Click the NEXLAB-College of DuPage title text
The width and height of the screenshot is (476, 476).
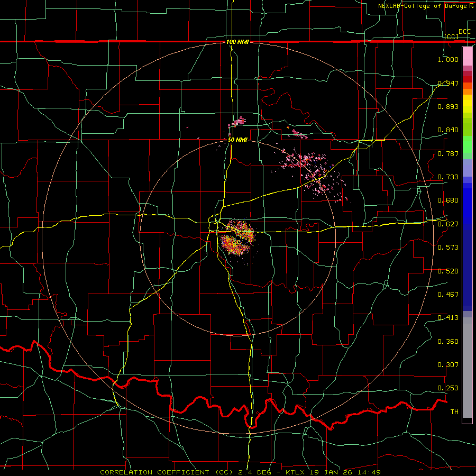pyautogui.click(x=426, y=6)
